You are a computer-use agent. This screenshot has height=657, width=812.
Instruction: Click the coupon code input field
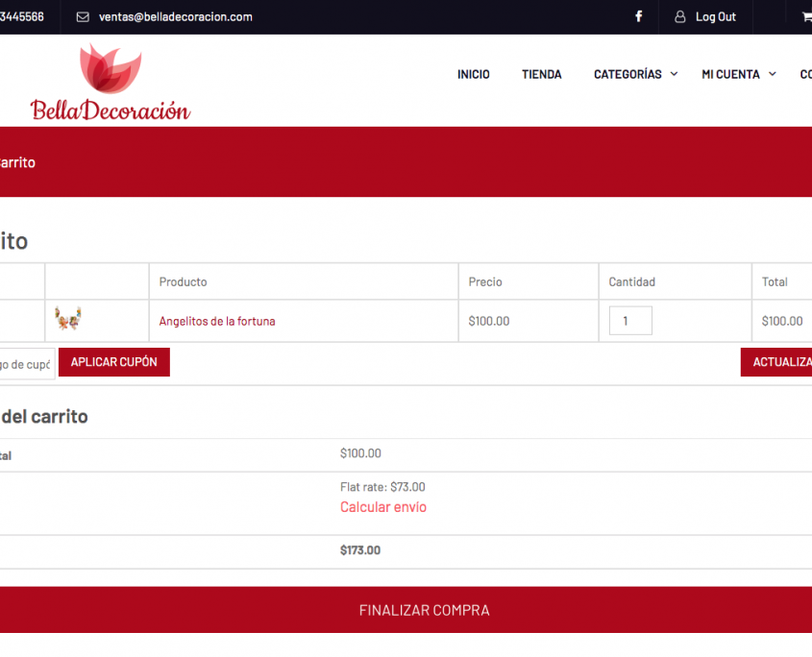pyautogui.click(x=27, y=364)
